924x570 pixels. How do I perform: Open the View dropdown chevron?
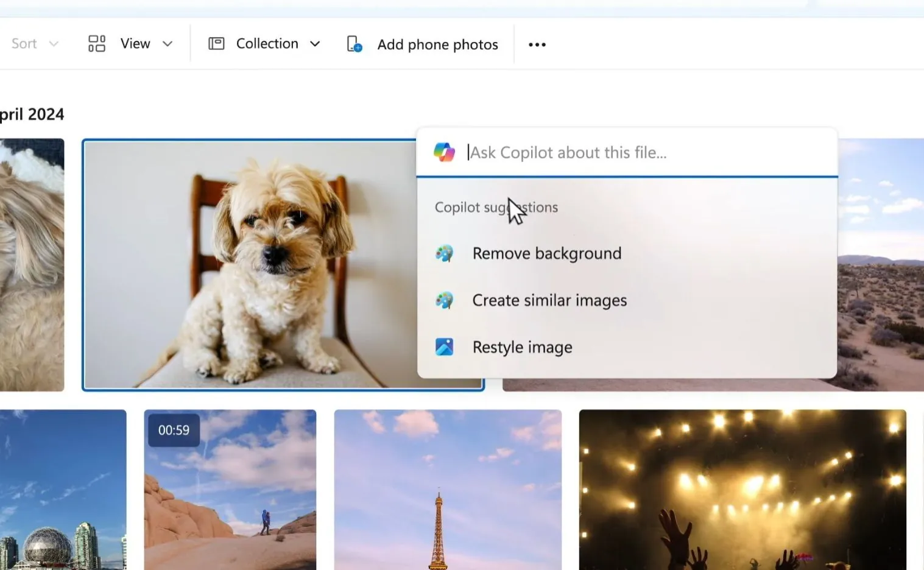click(168, 44)
